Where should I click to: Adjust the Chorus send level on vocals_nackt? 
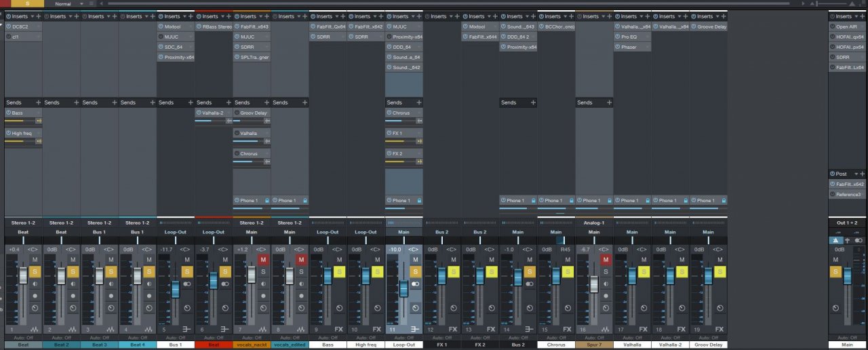[x=248, y=163]
